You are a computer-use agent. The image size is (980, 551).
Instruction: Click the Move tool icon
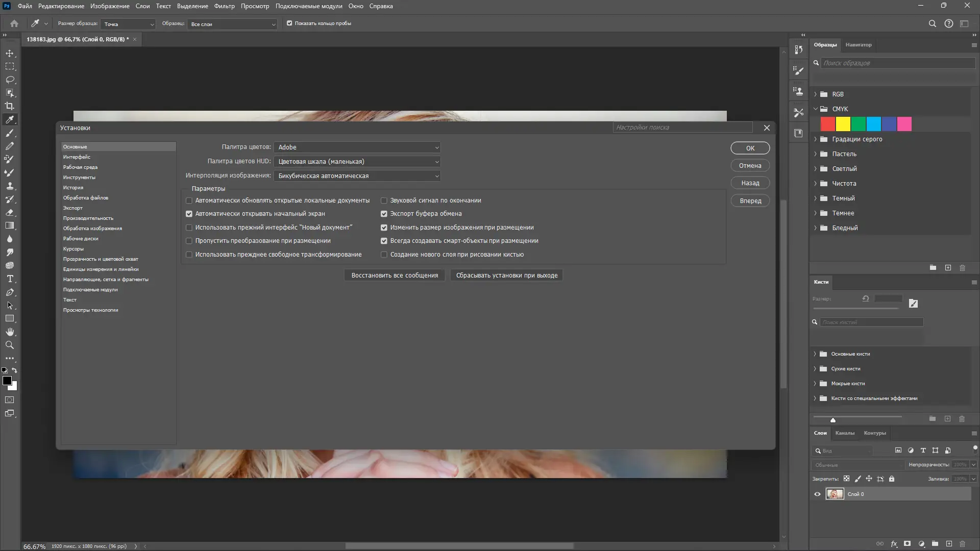click(10, 53)
